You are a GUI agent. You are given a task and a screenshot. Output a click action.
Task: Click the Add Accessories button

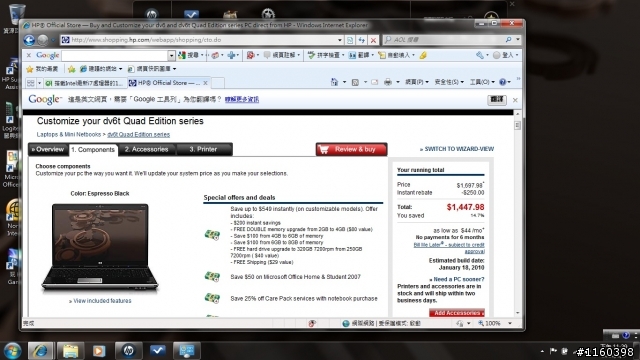(x=457, y=313)
